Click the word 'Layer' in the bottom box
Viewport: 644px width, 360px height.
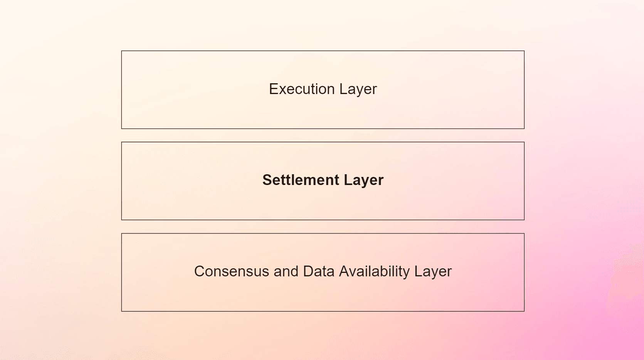pos(433,272)
